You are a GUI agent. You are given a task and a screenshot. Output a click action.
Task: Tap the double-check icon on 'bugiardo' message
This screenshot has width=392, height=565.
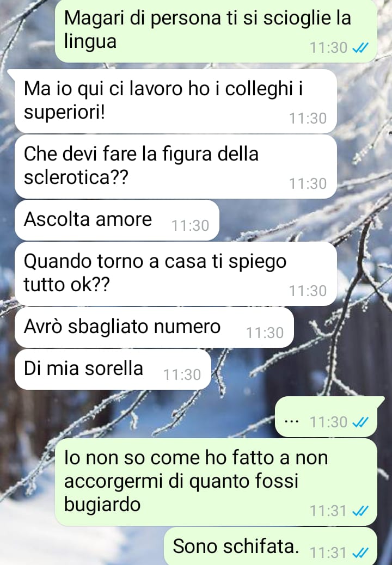[360, 511]
